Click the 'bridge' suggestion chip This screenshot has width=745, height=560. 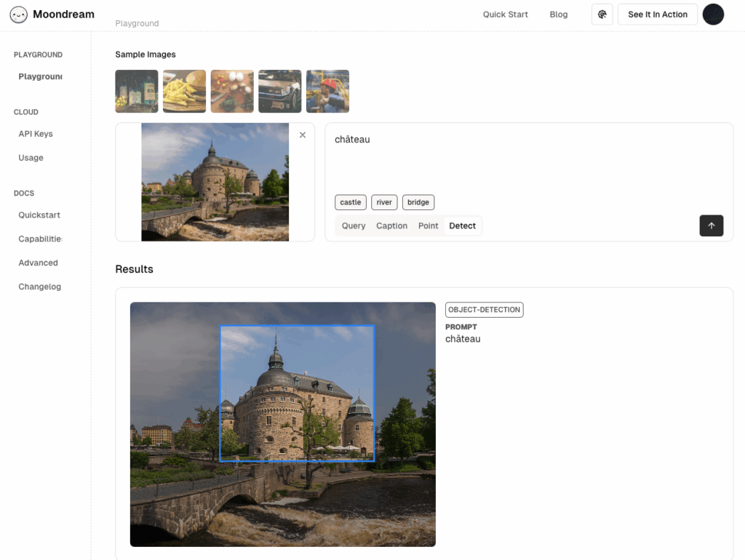click(x=418, y=202)
